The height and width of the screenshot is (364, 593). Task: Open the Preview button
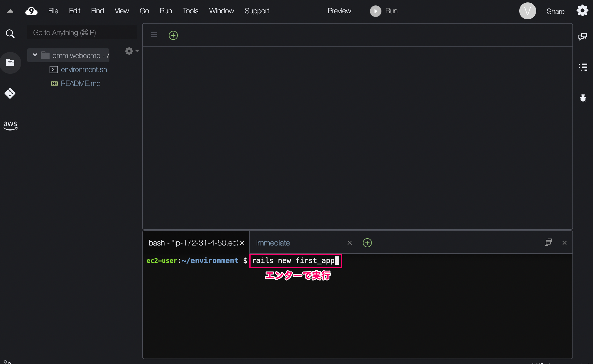339,11
